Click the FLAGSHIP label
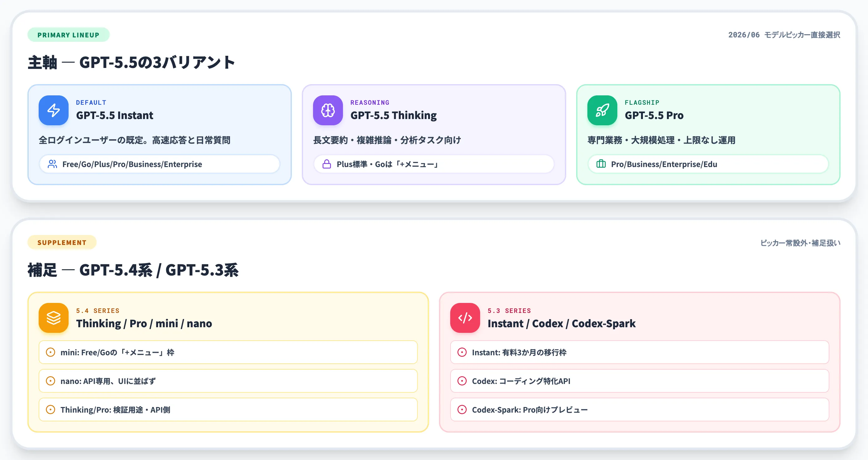 click(x=642, y=102)
